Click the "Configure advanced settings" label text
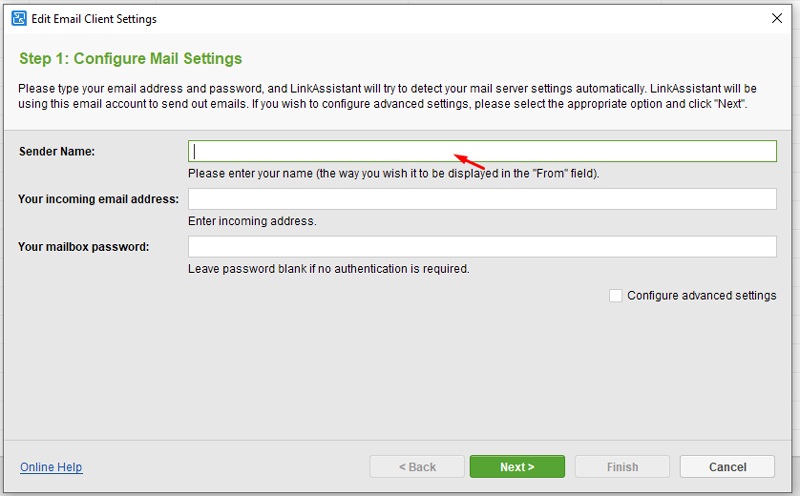The width and height of the screenshot is (800, 496). [702, 295]
